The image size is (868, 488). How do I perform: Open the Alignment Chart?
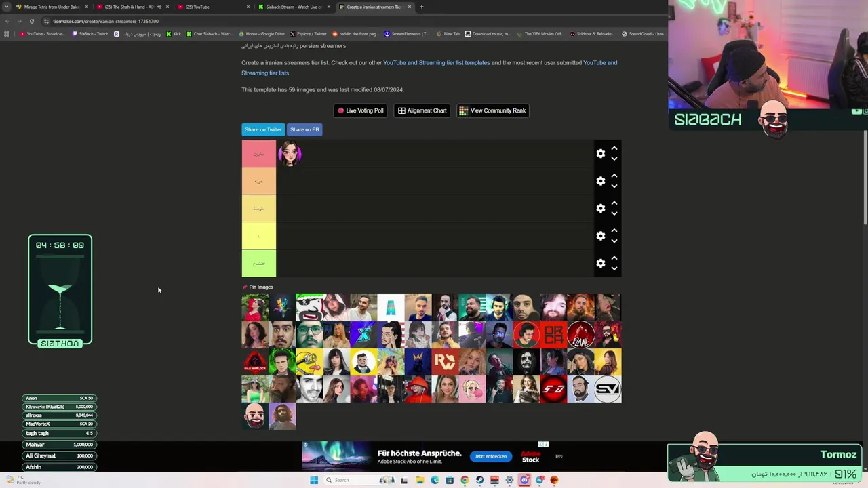tap(422, 110)
